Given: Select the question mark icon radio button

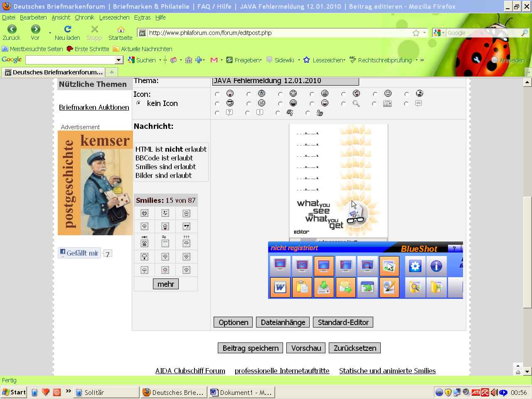Looking at the screenshot, I should [x=217, y=113].
